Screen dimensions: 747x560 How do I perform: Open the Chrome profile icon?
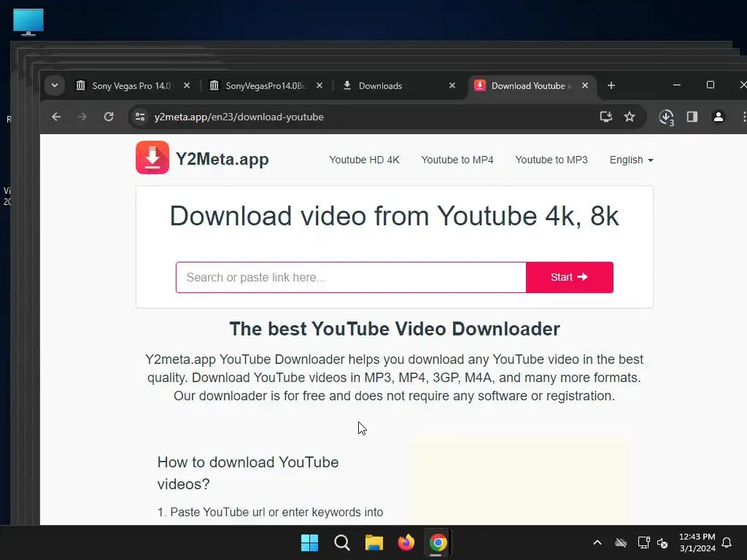point(719,117)
